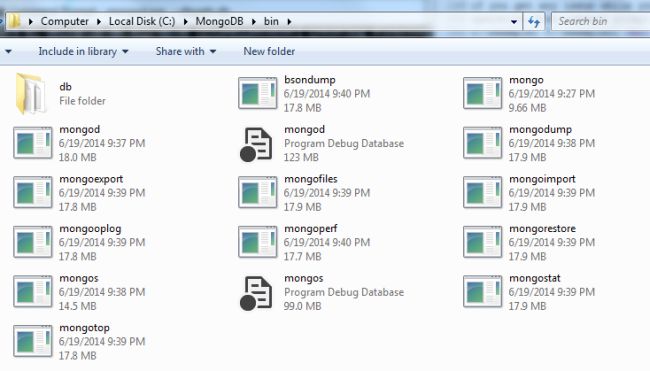This screenshot has height=371, width=650.
Task: Click the 99.0 MB size text
Action: [302, 306]
